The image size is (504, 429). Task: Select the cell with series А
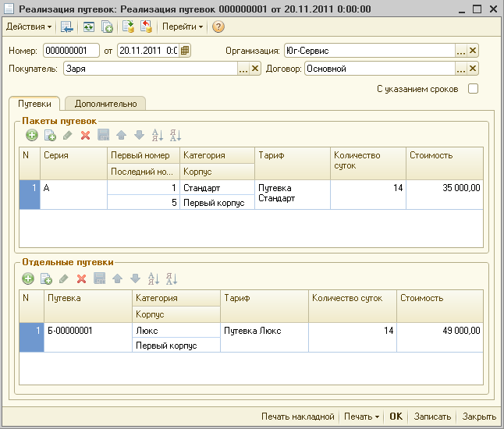73,195
